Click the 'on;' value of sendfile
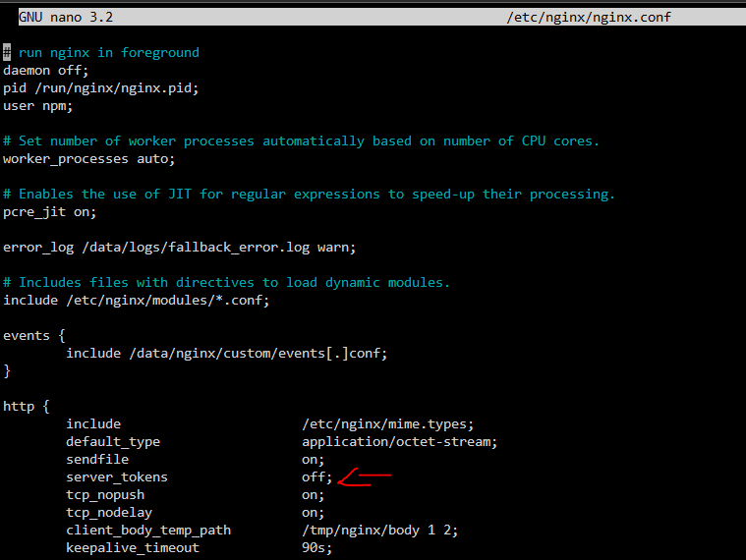 tap(314, 459)
